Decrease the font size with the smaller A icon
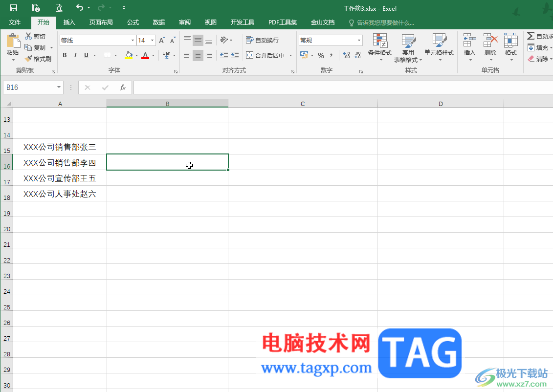The image size is (553, 392). (x=173, y=41)
